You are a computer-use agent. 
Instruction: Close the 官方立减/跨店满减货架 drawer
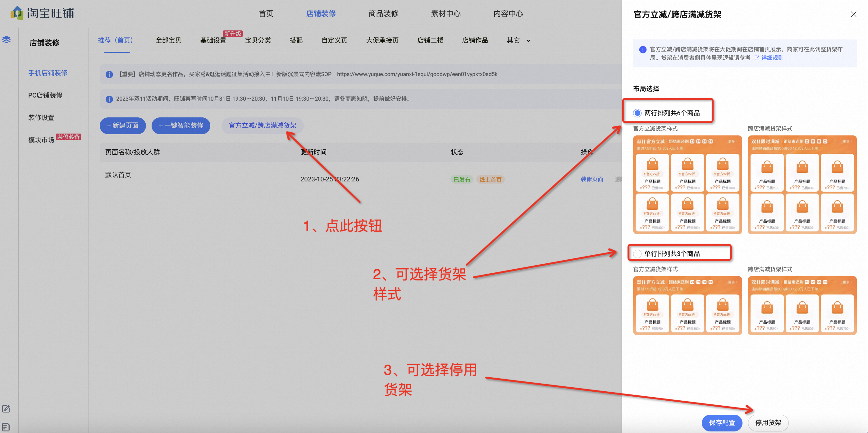[x=853, y=14]
